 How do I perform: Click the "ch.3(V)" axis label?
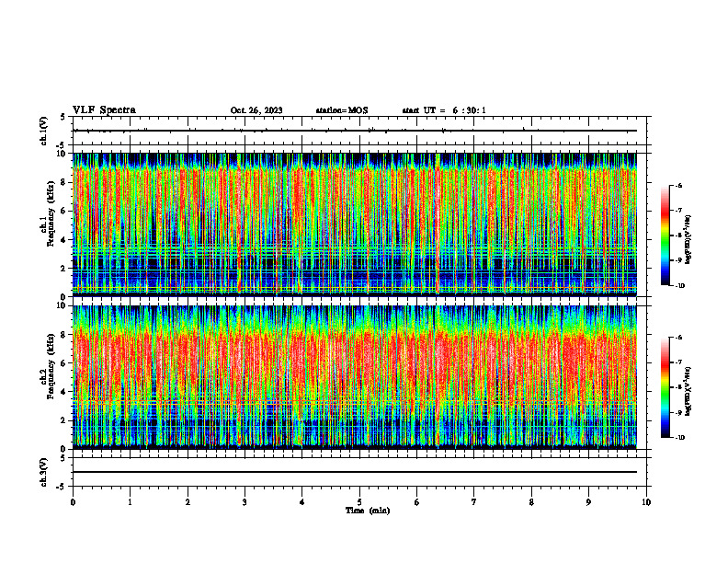pyautogui.click(x=44, y=472)
